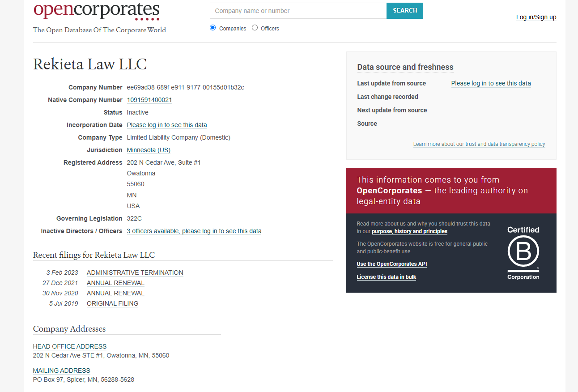This screenshot has width=578, height=392.
Task: Click the Rekieta Law LLC heading
Action: (x=90, y=64)
